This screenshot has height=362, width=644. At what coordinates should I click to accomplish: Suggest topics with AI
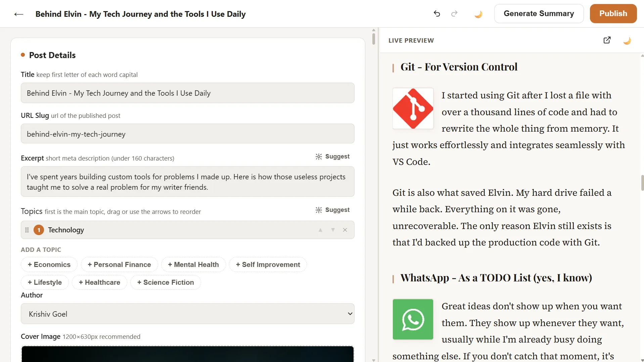(x=332, y=210)
